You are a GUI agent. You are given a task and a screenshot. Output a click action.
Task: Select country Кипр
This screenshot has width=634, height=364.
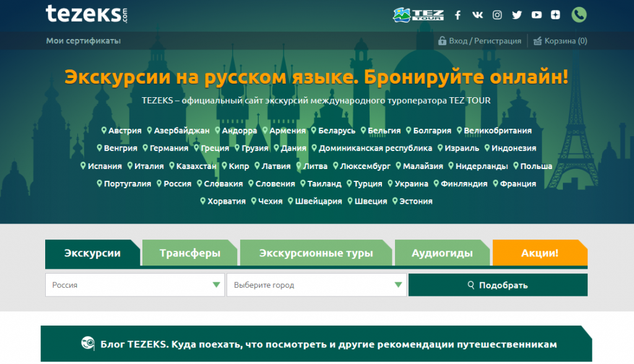[x=239, y=167]
